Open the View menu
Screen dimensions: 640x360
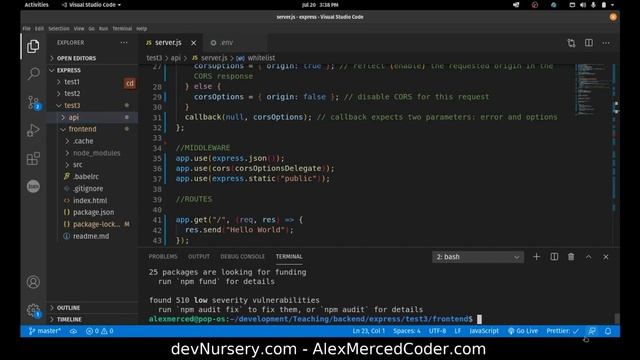pyautogui.click(x=79, y=29)
